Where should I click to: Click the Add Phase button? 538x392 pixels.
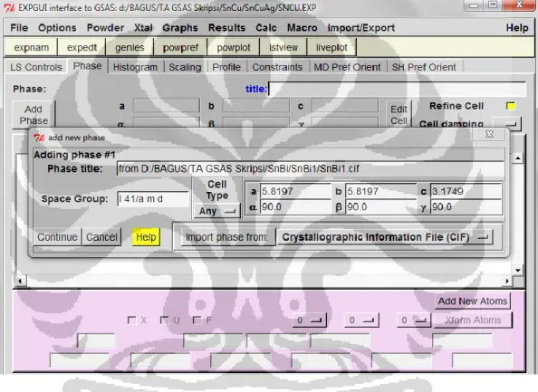34,115
